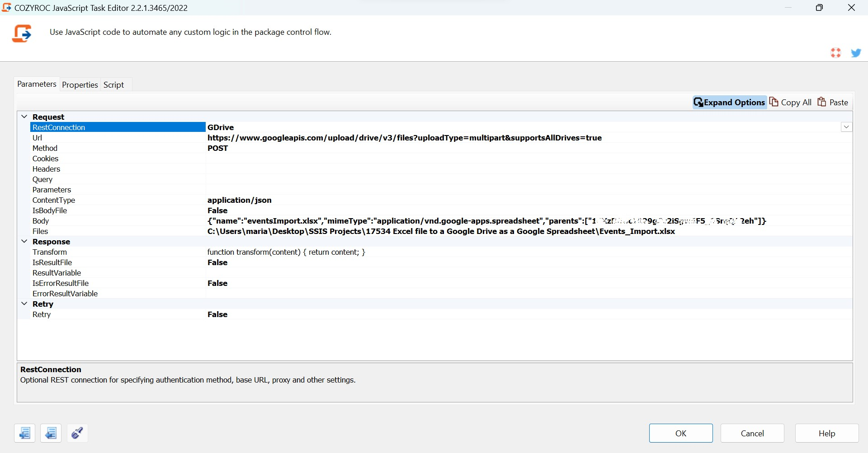
Task: Restore down the editor window
Action: point(819,8)
